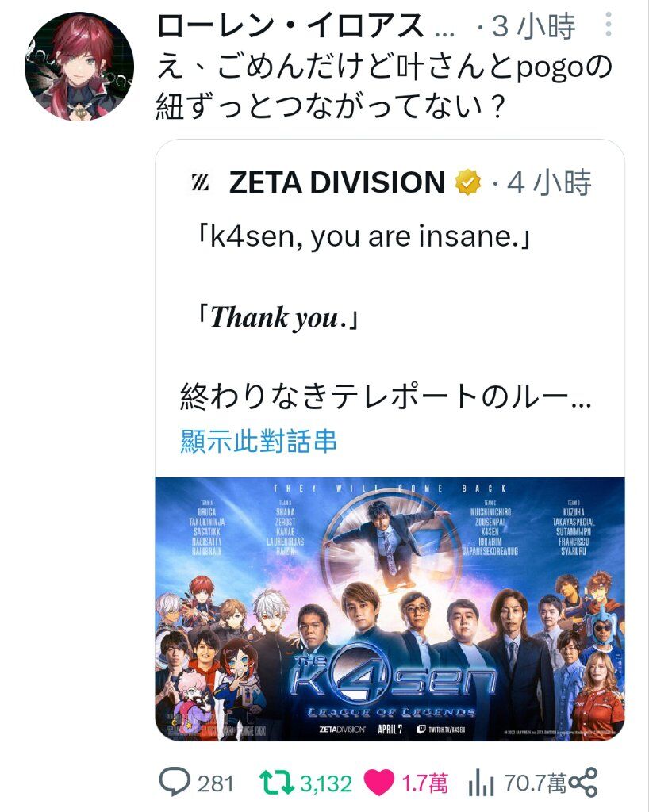The width and height of the screenshot is (649, 812).
Task: Open the reply icon with 281 comments
Action: click(174, 782)
